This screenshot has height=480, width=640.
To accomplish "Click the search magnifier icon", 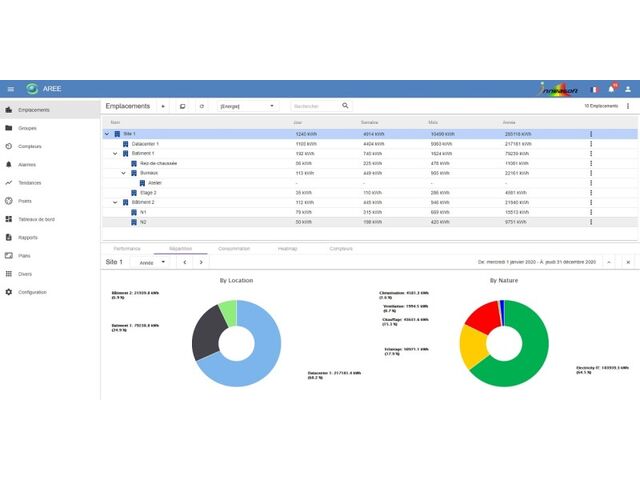I will tap(346, 105).
